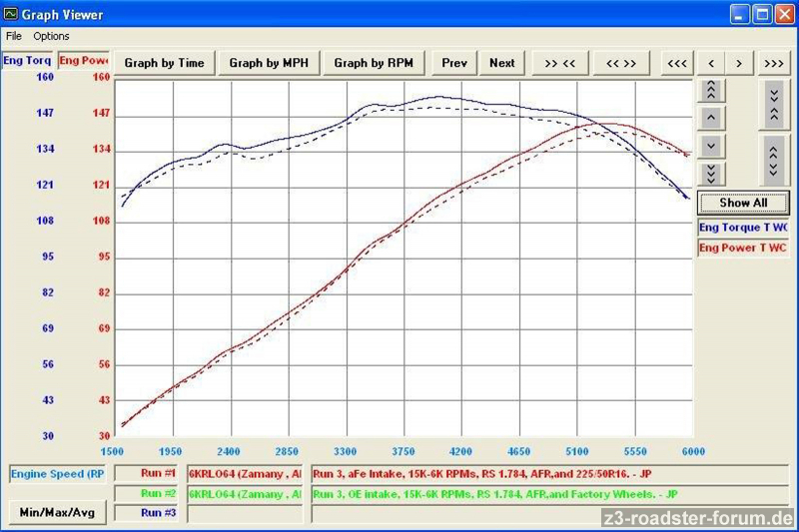Click the Eng Pow axis label
Screen dimensions: 799x532
click(84, 61)
